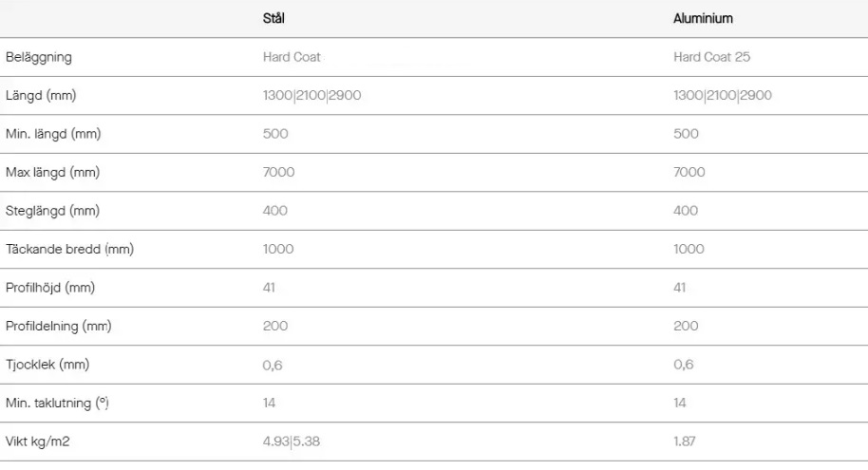This screenshot has height=470, width=868.
Task: Click the Max längd (mm) label
Action: point(53,172)
